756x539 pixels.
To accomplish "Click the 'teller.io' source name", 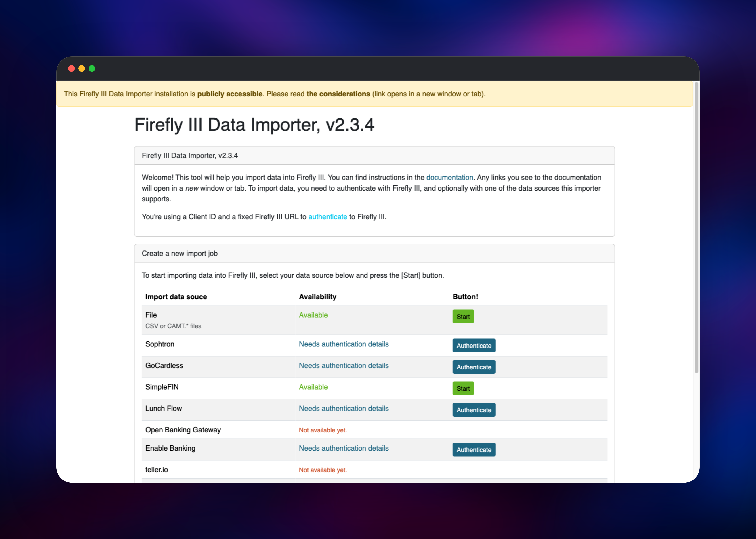I will (157, 470).
